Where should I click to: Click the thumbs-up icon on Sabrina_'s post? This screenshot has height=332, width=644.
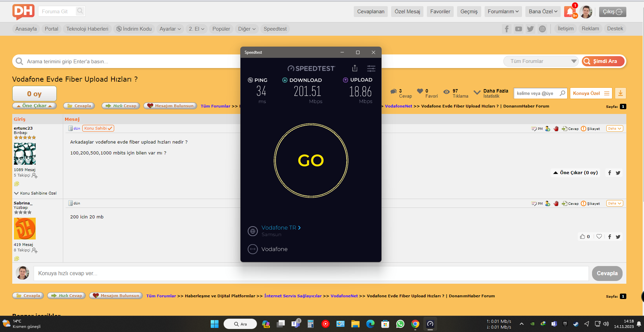[x=582, y=236]
